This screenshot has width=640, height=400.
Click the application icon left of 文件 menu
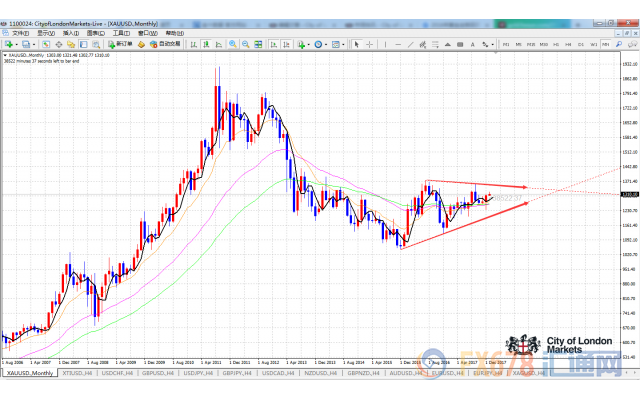point(5,33)
